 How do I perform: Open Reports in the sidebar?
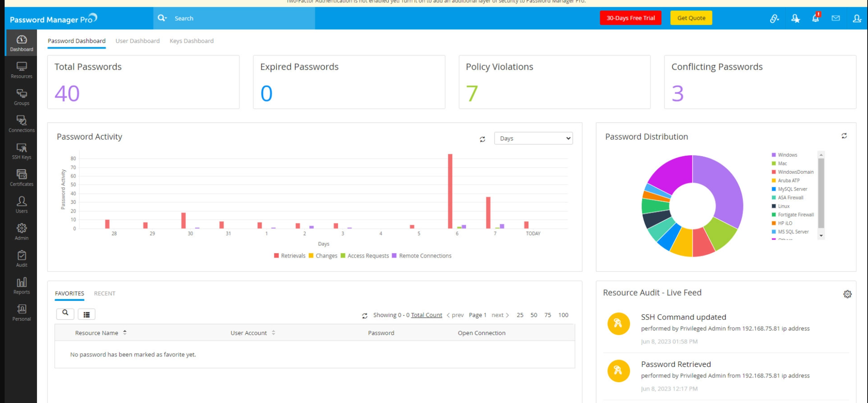click(21, 286)
